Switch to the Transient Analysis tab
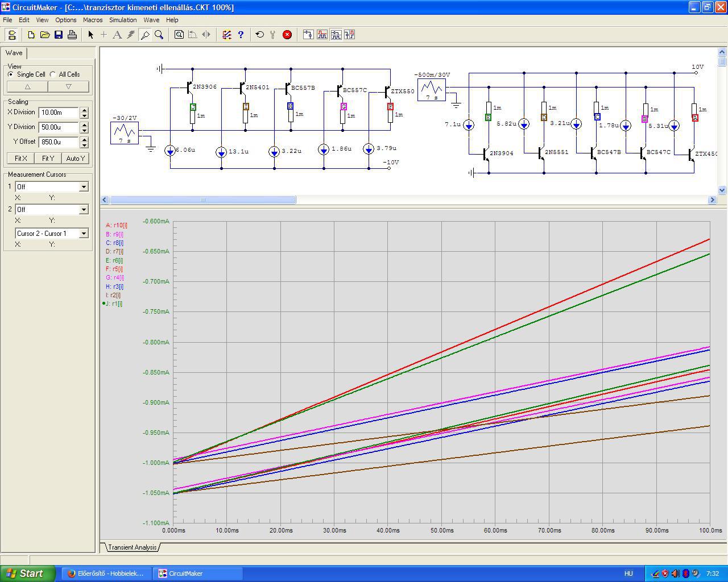 [132, 547]
